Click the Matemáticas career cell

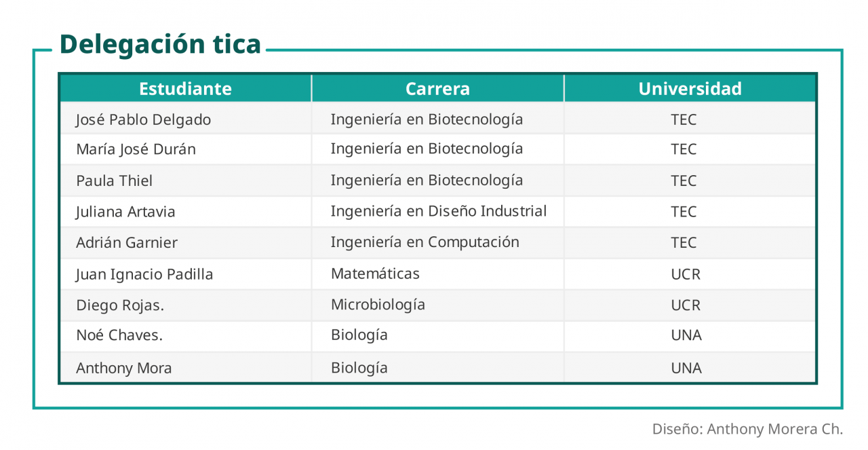coord(375,274)
